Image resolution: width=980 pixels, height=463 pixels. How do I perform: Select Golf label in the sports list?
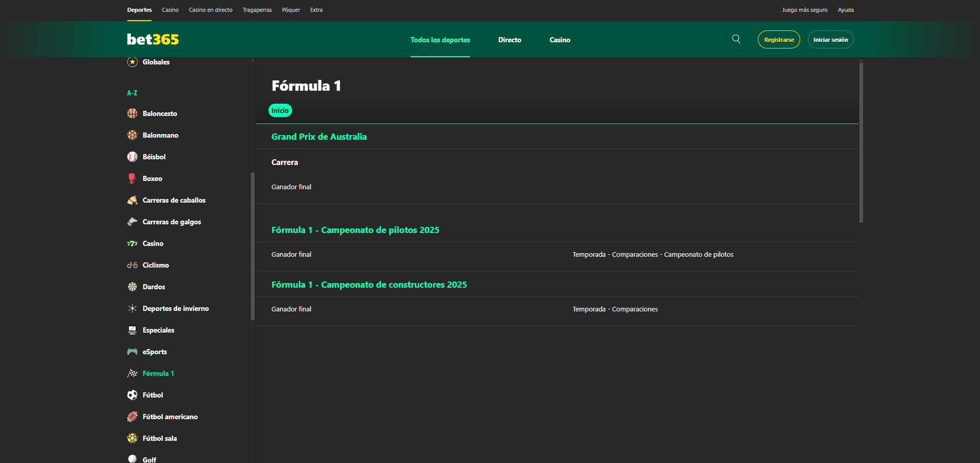[149, 459]
